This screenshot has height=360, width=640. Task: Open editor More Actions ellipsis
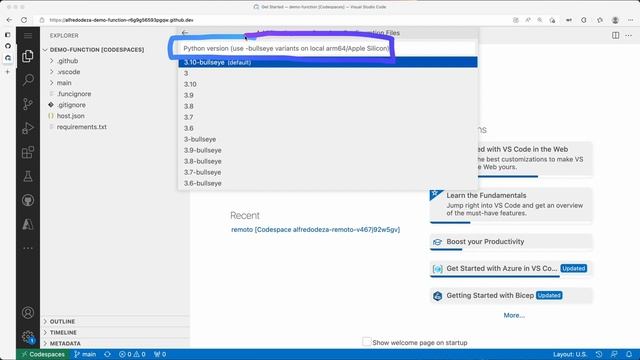coord(629,36)
